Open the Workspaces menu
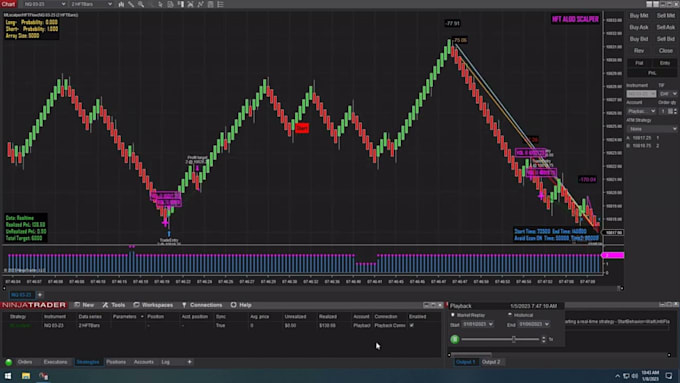680x383 pixels. click(x=153, y=305)
